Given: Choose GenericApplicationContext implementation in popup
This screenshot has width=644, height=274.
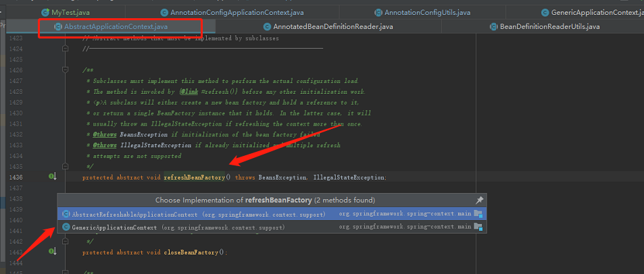Looking at the screenshot, I should [272, 227].
